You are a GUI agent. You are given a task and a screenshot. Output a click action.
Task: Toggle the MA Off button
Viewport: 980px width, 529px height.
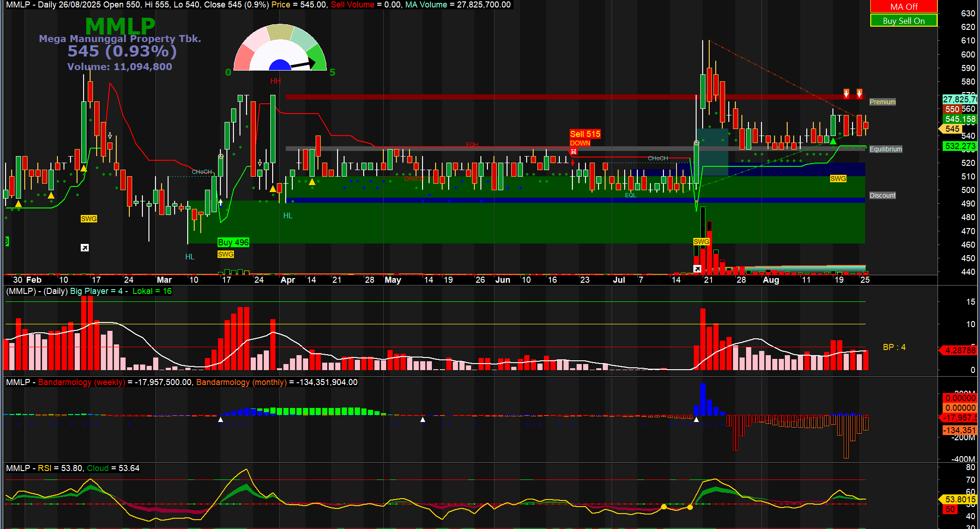tap(903, 7)
